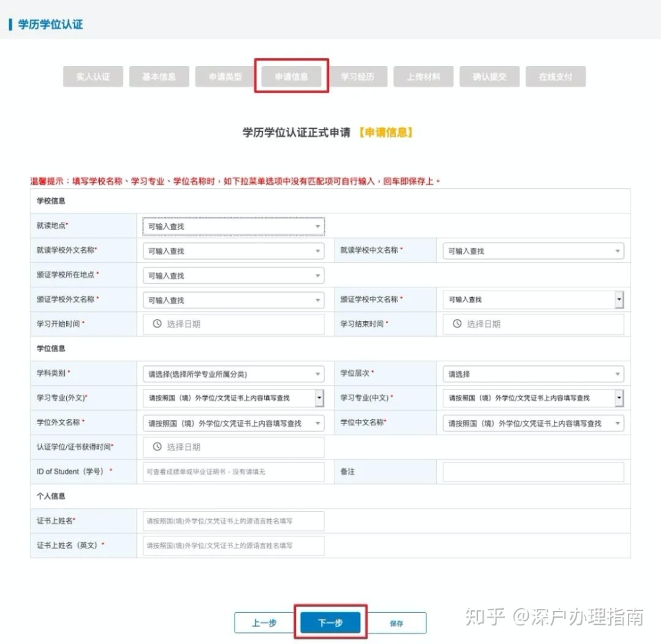Image resolution: width=661 pixels, height=644 pixels.
Task: Click the clock icon in 学习开始时间
Action: (157, 324)
